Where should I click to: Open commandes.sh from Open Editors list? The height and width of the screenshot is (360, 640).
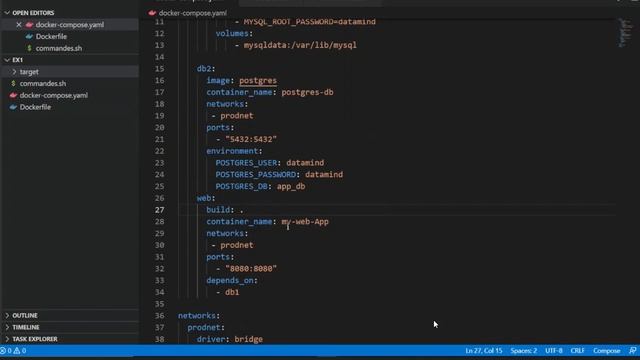click(x=59, y=48)
